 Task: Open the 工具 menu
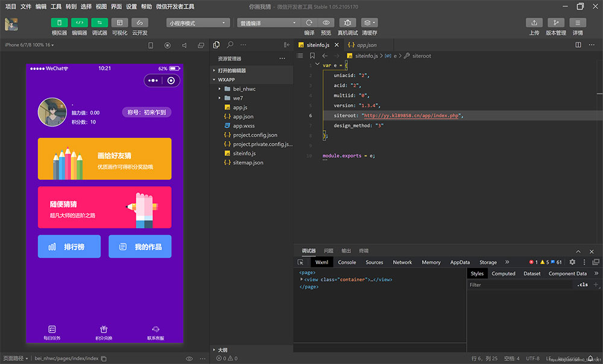point(56,7)
